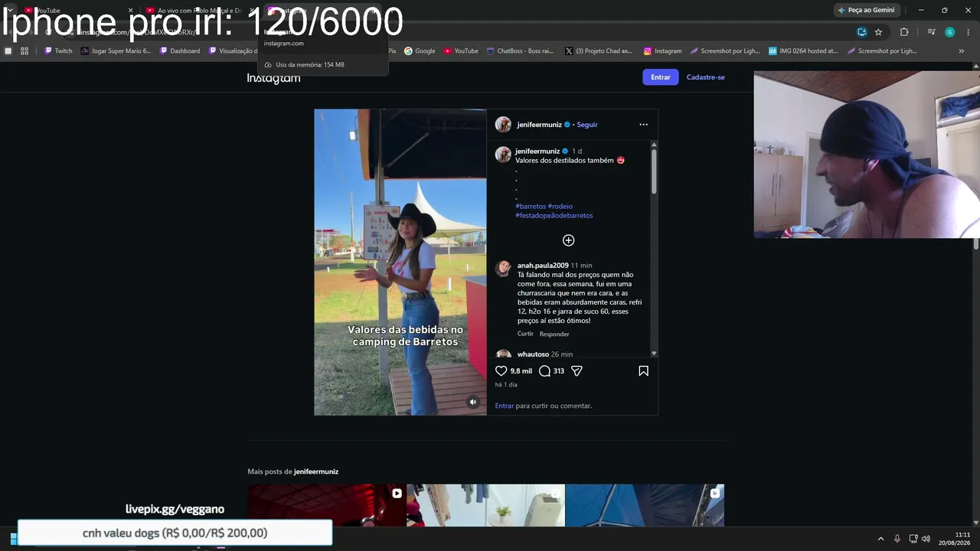Viewport: 980px width, 551px height.
Task: Open the browser extensions puzzle icon
Action: 904,32
